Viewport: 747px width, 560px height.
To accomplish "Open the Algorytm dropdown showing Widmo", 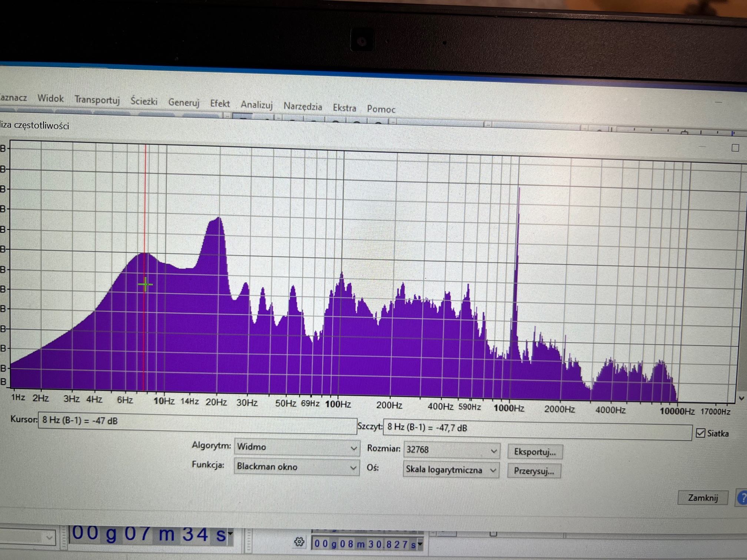I will point(296,447).
